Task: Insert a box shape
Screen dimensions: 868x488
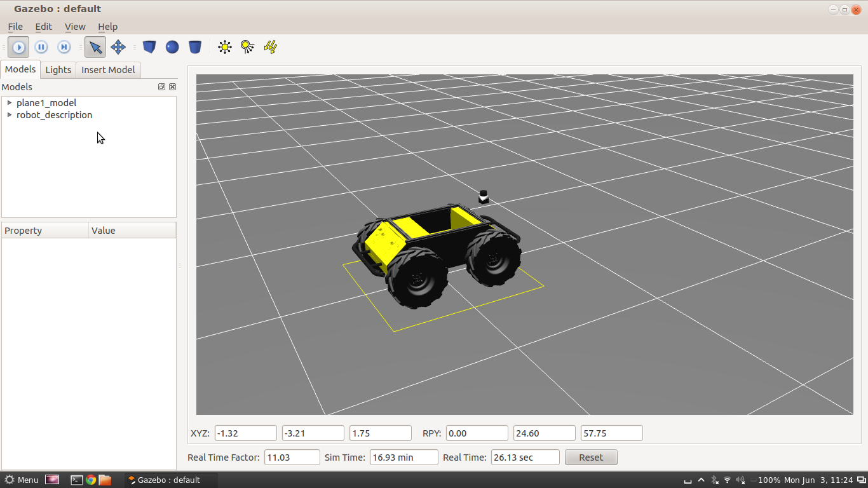Action: tap(149, 47)
